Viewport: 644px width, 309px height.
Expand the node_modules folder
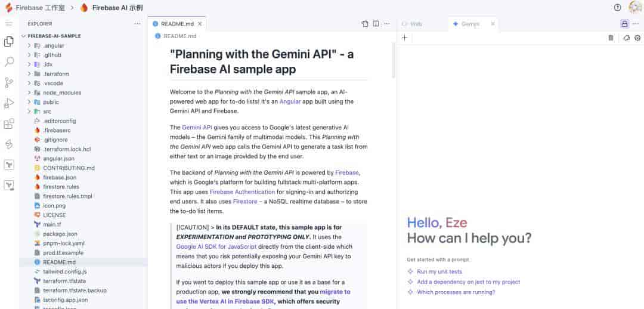coord(83,92)
